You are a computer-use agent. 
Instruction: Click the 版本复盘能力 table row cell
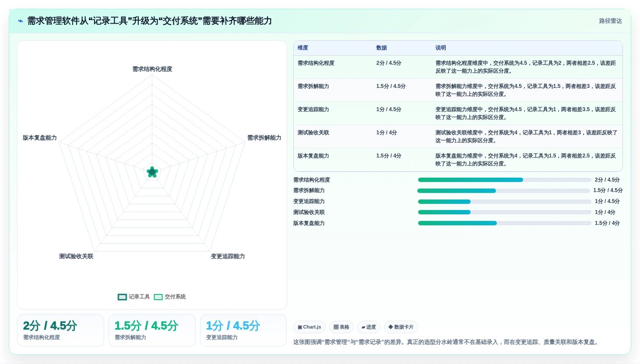point(313,156)
